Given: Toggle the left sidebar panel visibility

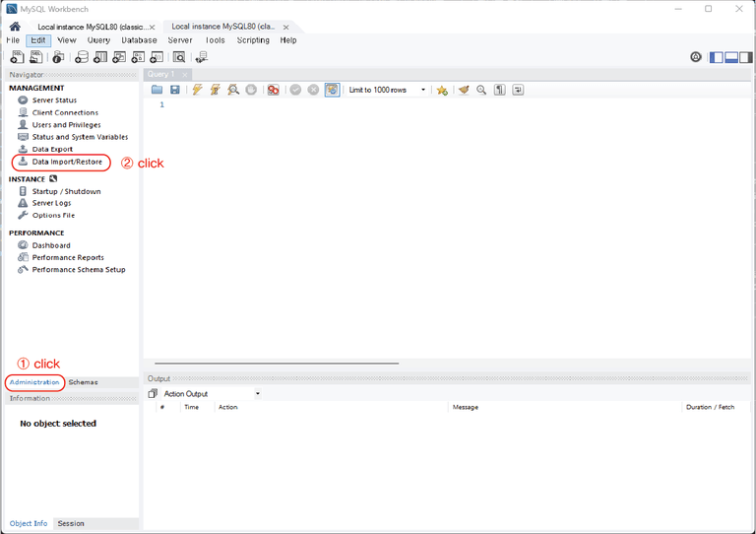Looking at the screenshot, I should (x=717, y=57).
